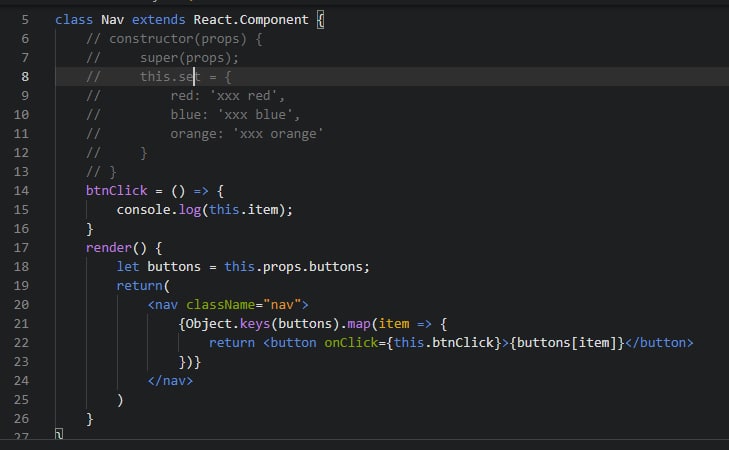
Task: Click line number 5 in the gutter
Action: pos(25,20)
